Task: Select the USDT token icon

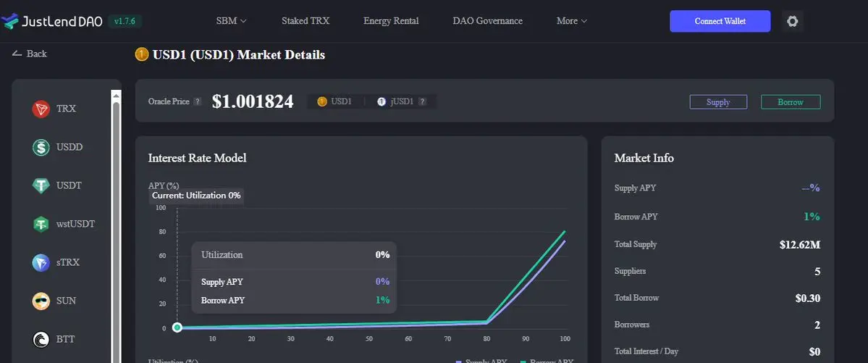Action: pyautogui.click(x=41, y=185)
